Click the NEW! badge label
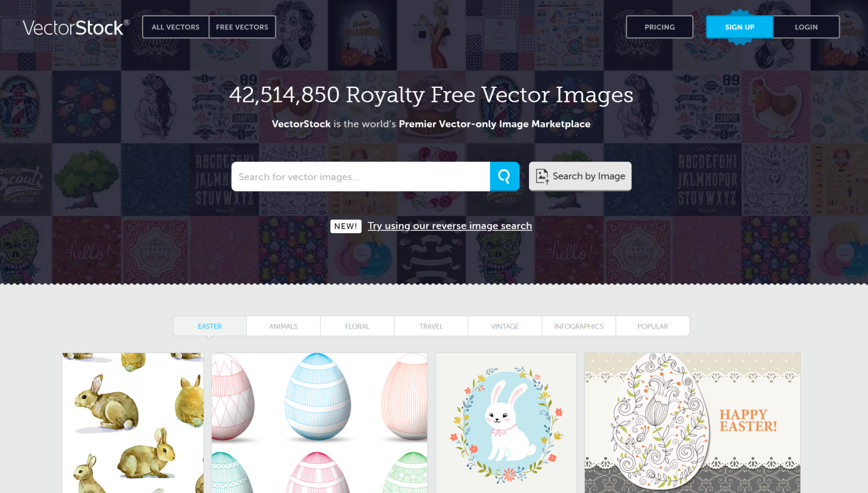868x493 pixels. (346, 226)
